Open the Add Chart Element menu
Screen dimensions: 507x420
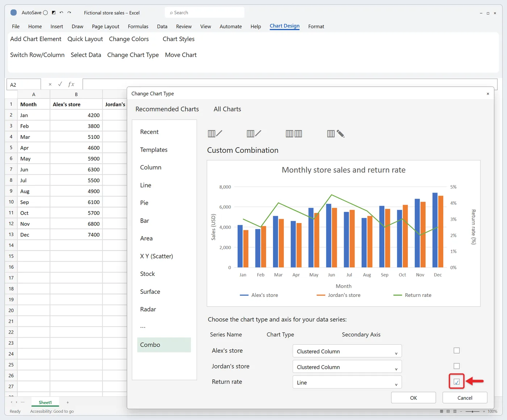click(x=36, y=39)
